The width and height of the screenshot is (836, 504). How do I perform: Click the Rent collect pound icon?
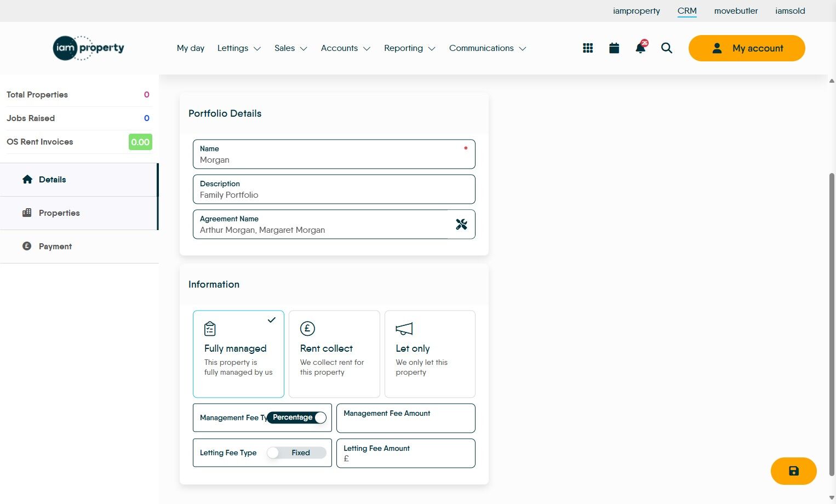pos(307,329)
